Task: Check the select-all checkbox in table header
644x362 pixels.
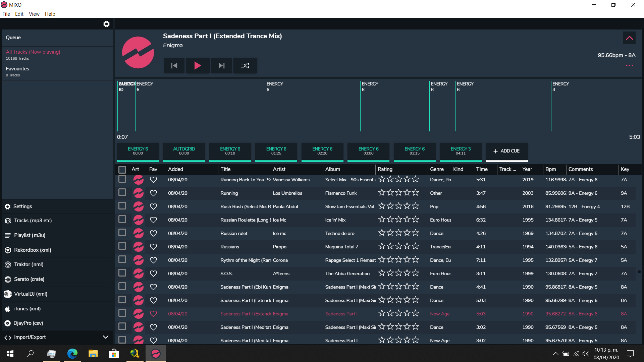Action: [122, 170]
